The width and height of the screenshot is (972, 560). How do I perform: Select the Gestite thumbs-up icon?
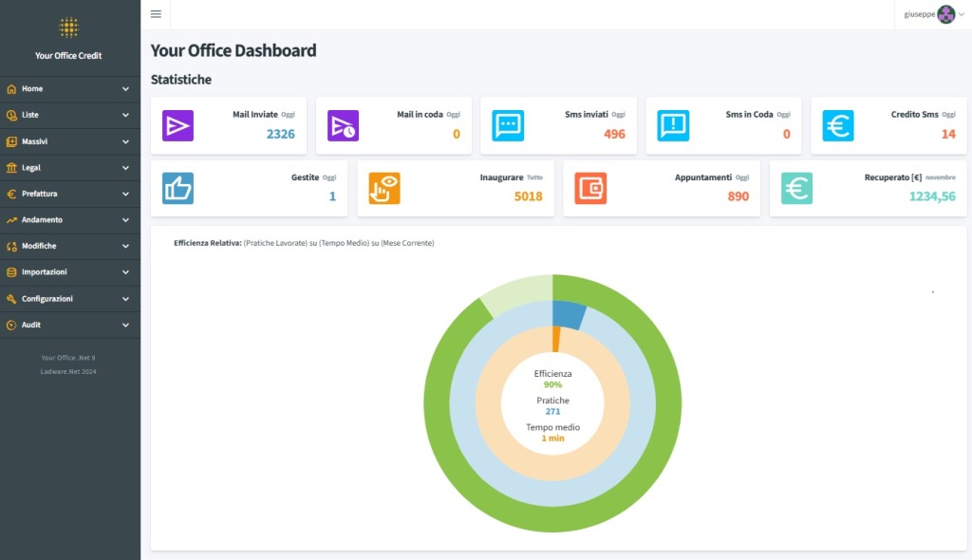[178, 188]
